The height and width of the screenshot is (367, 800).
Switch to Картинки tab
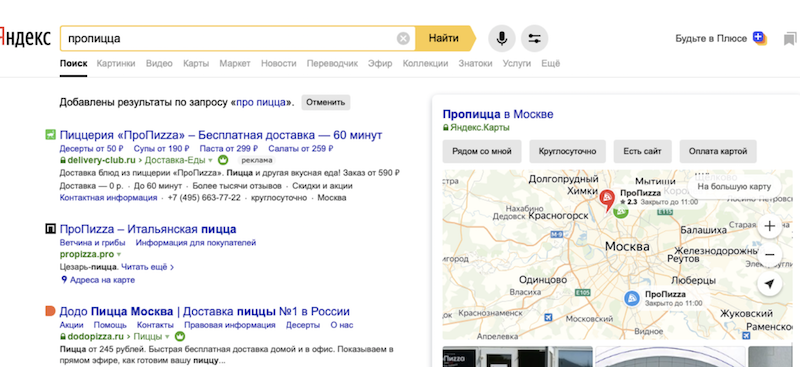coord(116,63)
